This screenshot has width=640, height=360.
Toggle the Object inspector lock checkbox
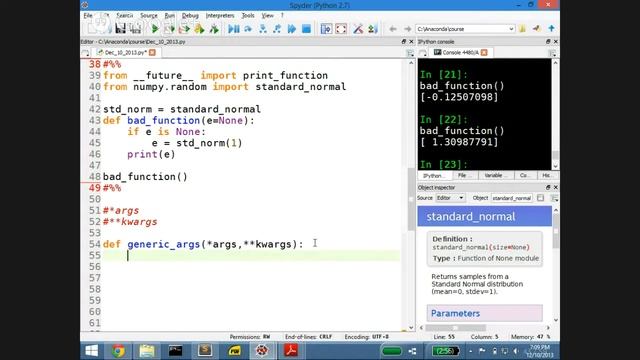pyautogui.click(x=540, y=198)
